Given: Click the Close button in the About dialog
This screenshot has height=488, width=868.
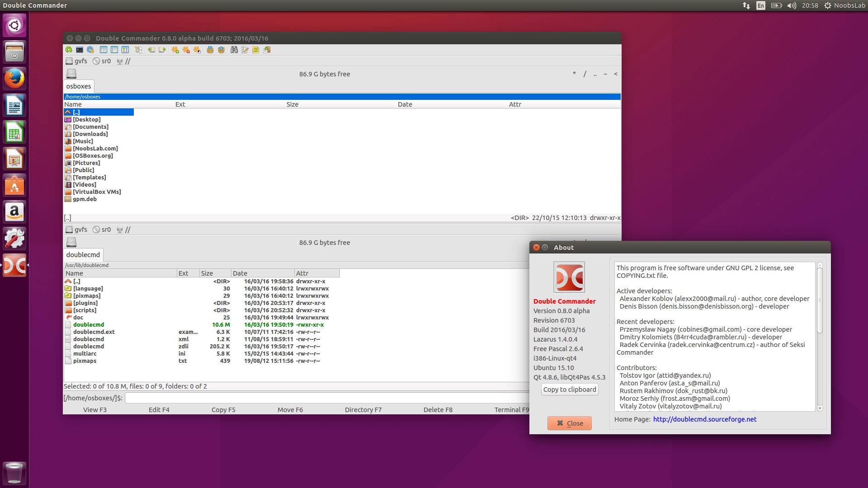Looking at the screenshot, I should [569, 423].
